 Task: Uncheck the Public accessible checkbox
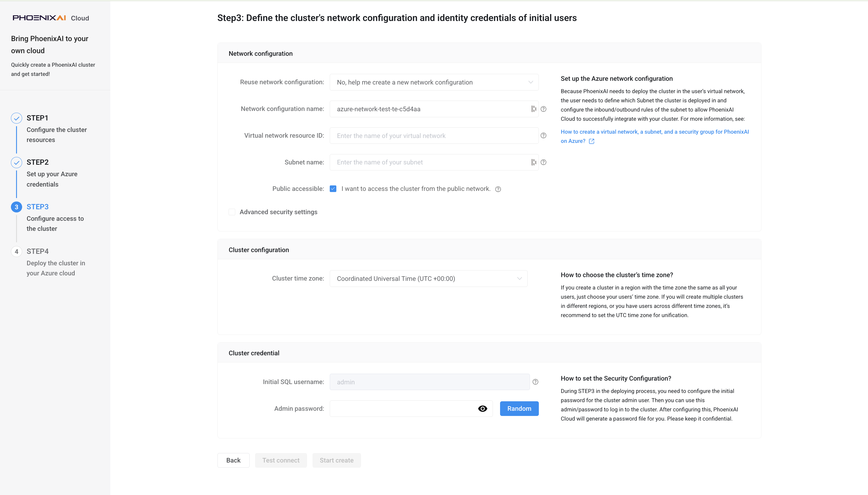click(x=333, y=189)
